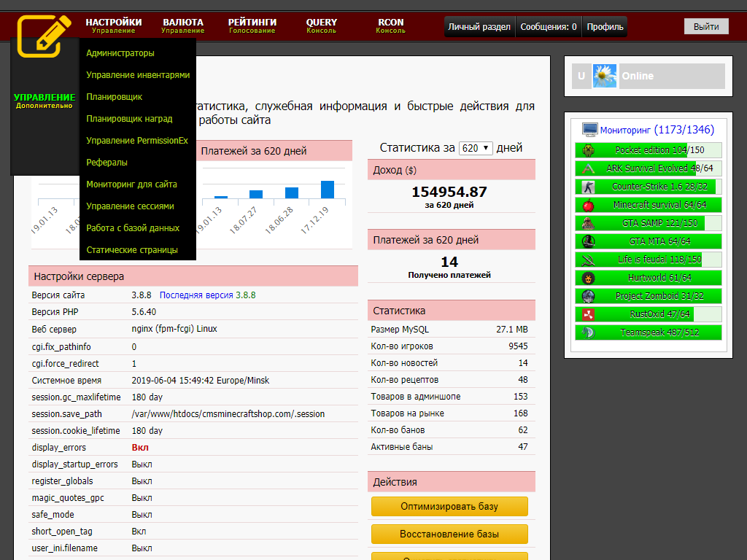747x560 pixels.
Task: Click the Minecraft survival apple icon
Action: pos(588,205)
